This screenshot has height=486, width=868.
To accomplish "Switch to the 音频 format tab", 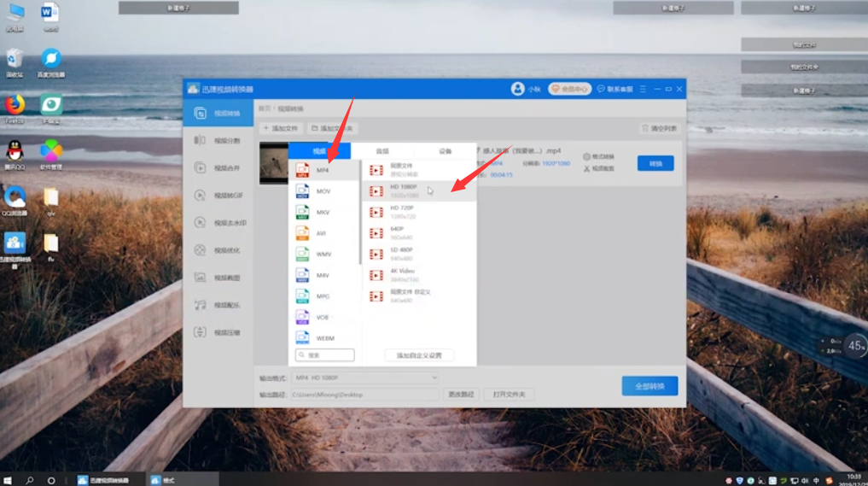I will coord(382,150).
